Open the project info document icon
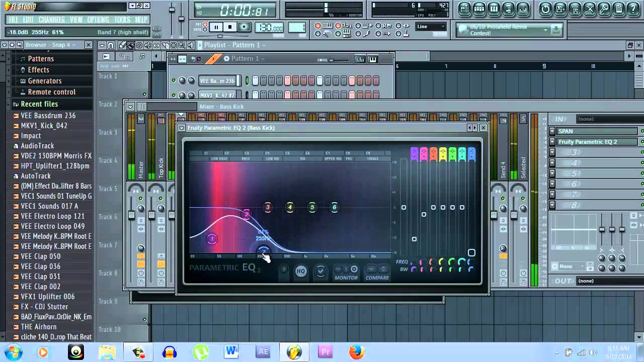The width and height of the screenshot is (644, 362). tap(618, 9)
